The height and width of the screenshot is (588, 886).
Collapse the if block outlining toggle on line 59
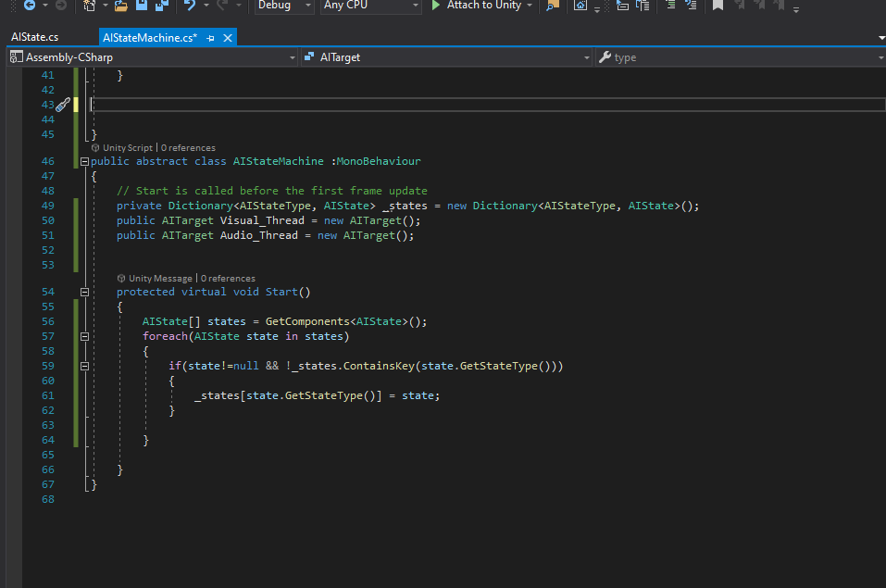point(84,367)
